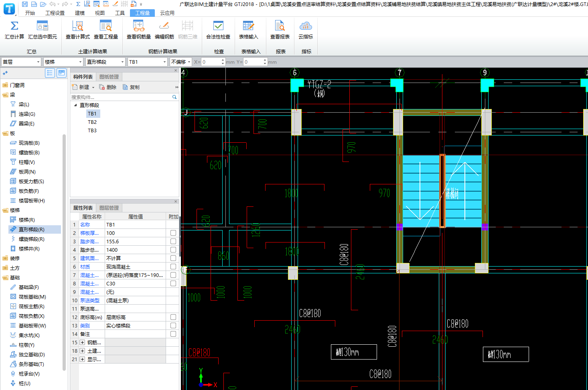Tick the 备注 attach checkbox in row 14
Screen dimensions: 588x390
(173, 334)
